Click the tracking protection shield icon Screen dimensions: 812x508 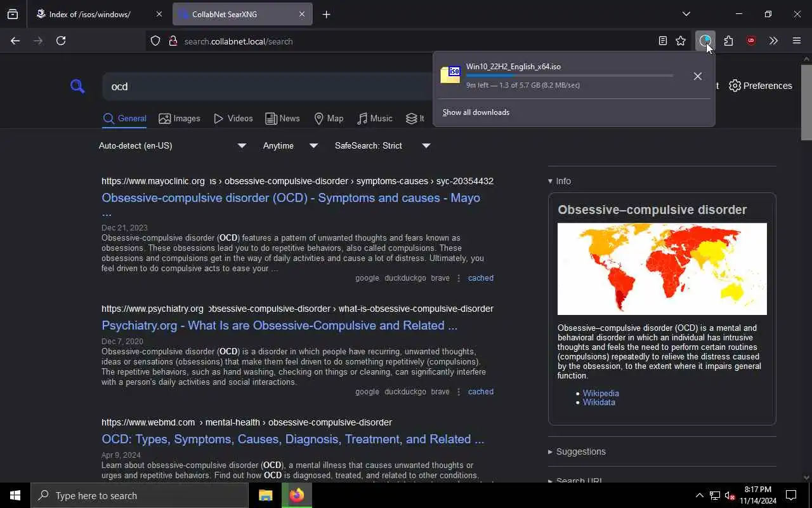click(x=155, y=41)
